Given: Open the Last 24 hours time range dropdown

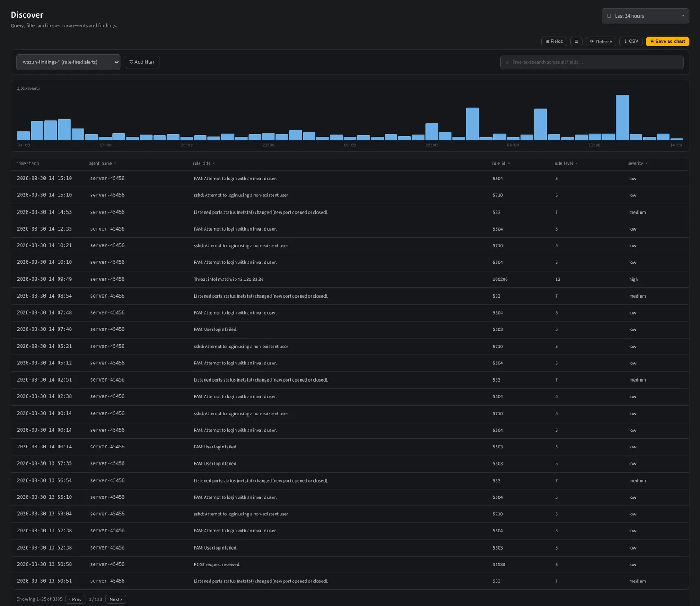Looking at the screenshot, I should [645, 16].
